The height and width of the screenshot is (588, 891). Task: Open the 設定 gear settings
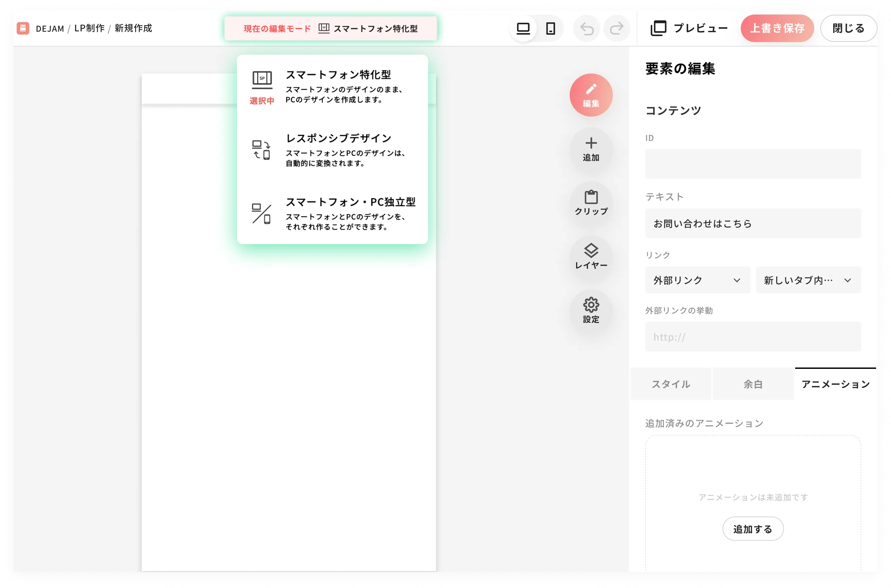[x=591, y=311]
